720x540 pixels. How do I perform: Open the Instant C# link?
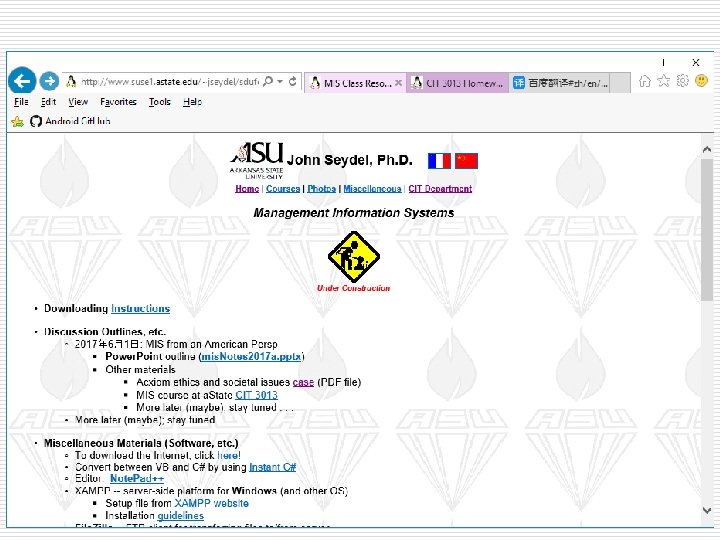coord(272,467)
